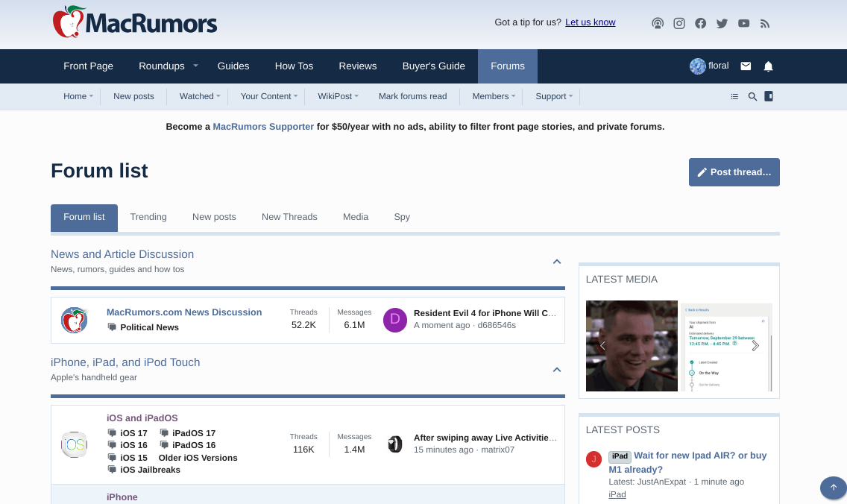This screenshot has width=847, height=504.
Task: Open the iOS 15 subforum
Action: [133, 458]
